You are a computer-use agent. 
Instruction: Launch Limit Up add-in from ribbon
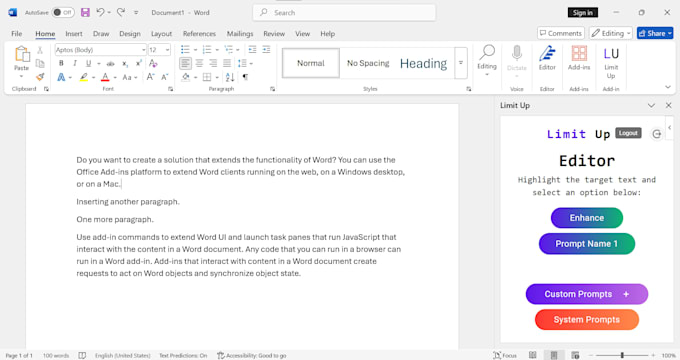611,62
